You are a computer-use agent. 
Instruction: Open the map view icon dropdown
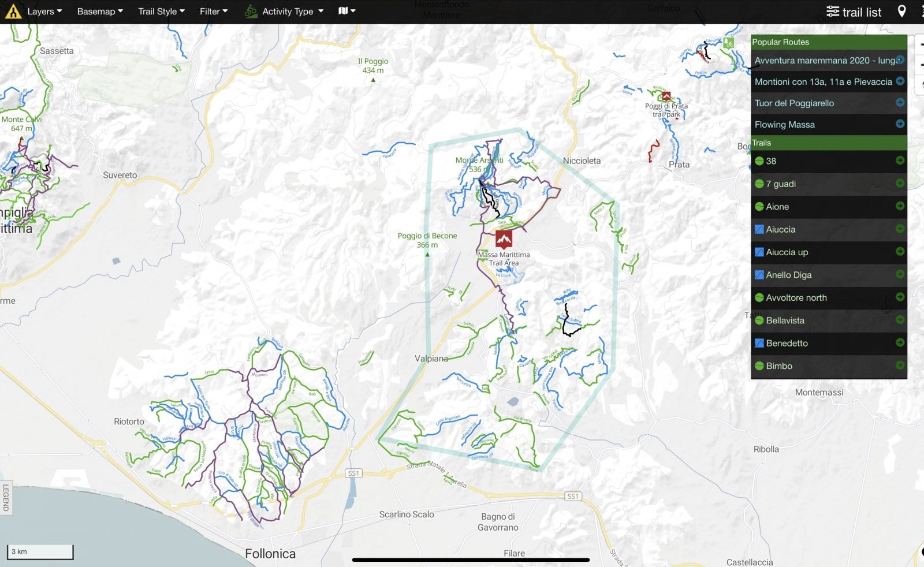(346, 11)
